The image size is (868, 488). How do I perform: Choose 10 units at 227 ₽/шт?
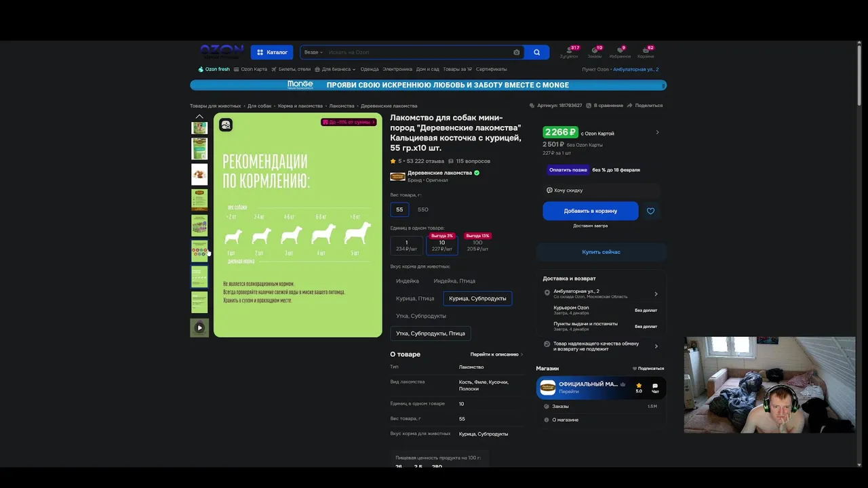(x=442, y=245)
